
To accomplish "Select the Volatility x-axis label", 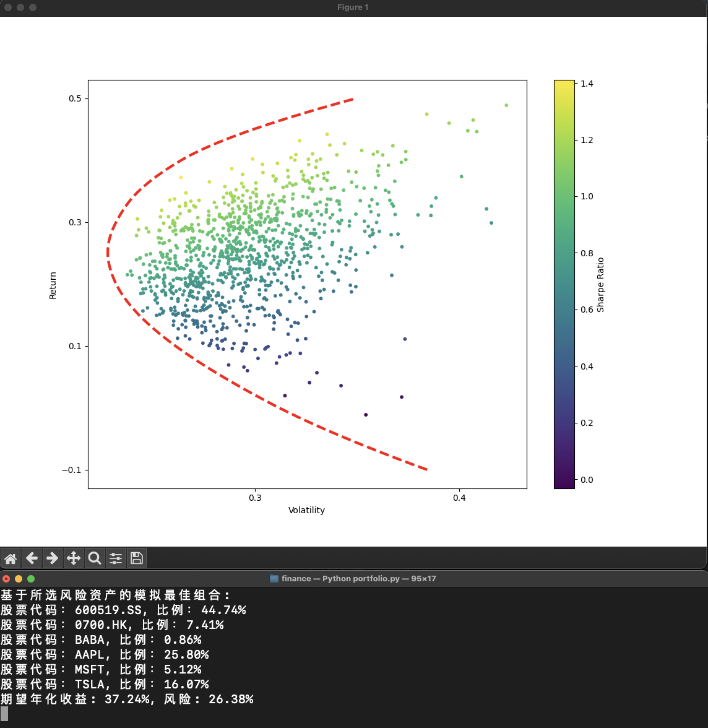I will 306,510.
